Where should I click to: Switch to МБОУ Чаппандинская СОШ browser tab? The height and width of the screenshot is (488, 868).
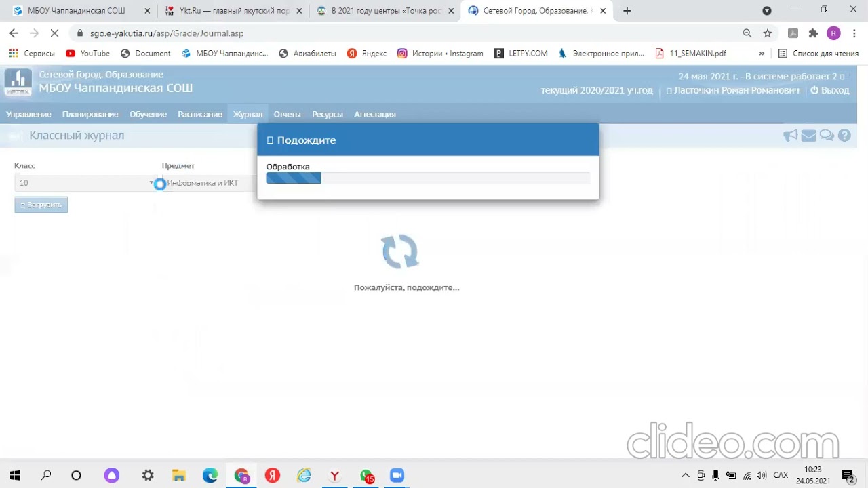[76, 11]
